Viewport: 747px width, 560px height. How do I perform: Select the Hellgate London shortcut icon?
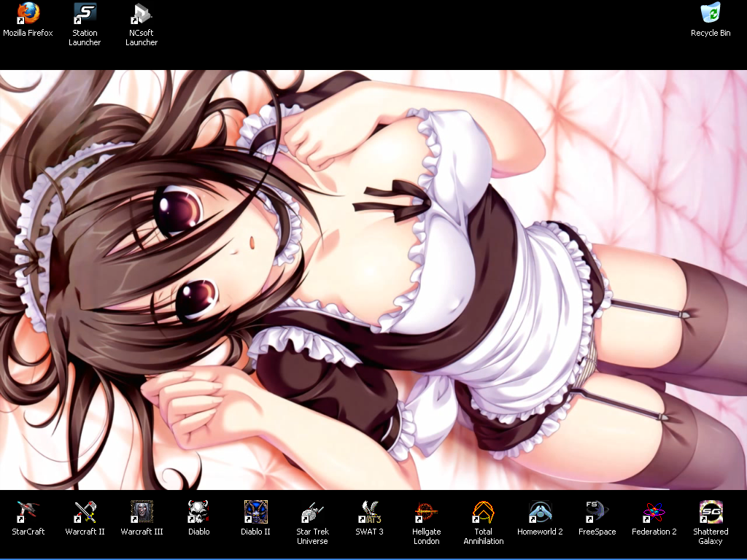pyautogui.click(x=426, y=512)
